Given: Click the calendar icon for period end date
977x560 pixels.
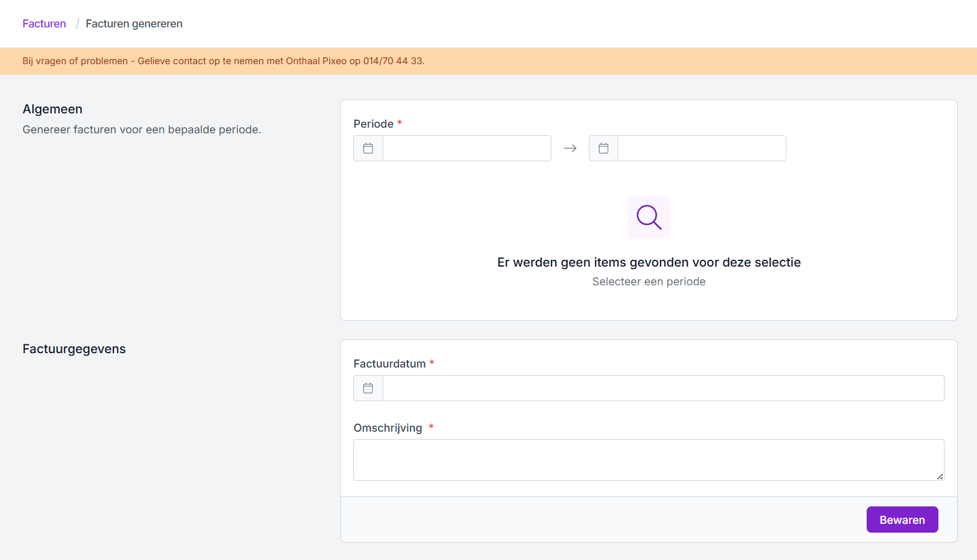Looking at the screenshot, I should point(603,148).
